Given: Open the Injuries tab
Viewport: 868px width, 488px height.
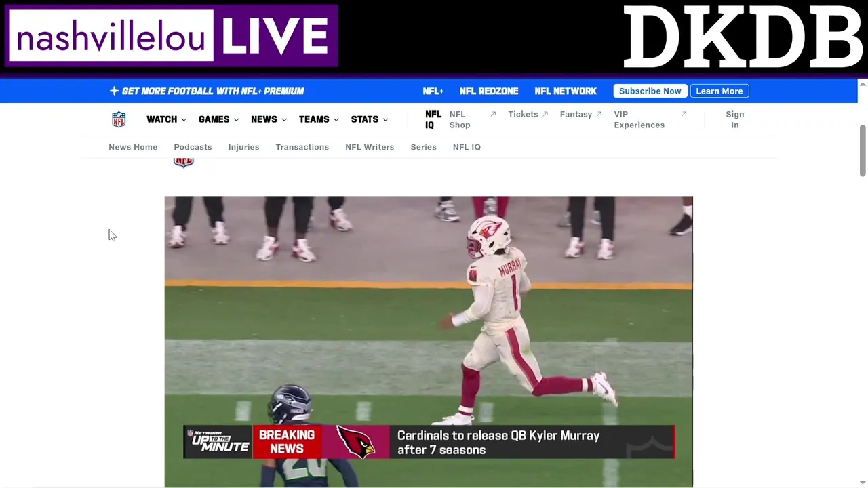Looking at the screenshot, I should [243, 147].
